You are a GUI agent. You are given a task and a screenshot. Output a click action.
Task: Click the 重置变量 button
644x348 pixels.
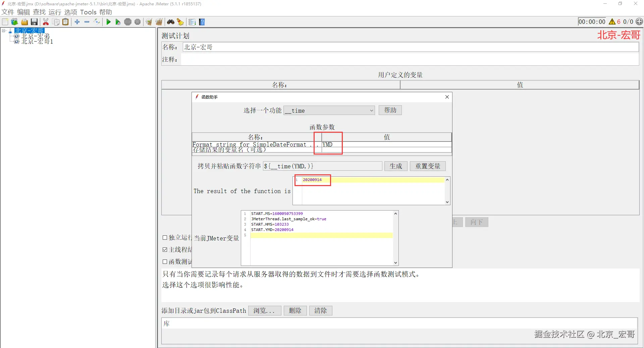click(x=428, y=166)
